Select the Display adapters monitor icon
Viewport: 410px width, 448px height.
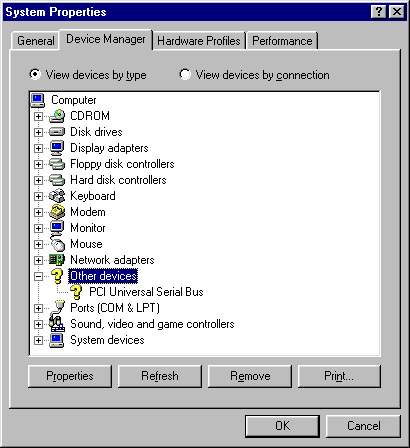click(x=57, y=148)
